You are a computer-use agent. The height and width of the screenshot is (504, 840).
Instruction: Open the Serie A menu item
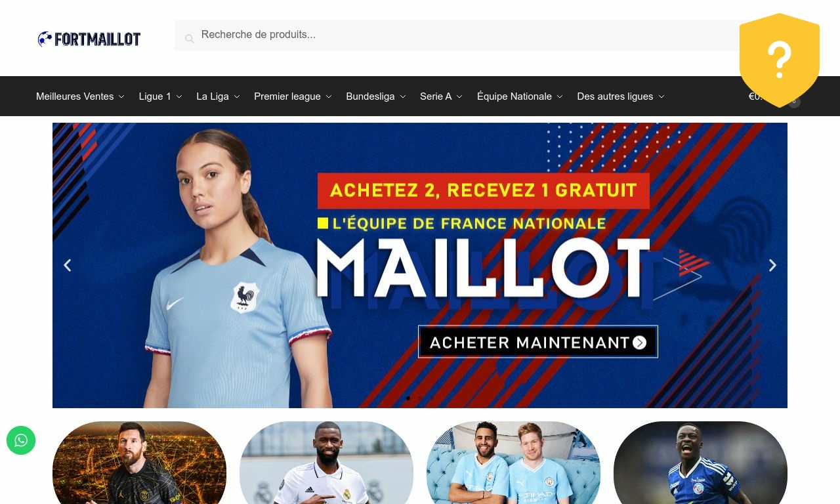point(441,96)
